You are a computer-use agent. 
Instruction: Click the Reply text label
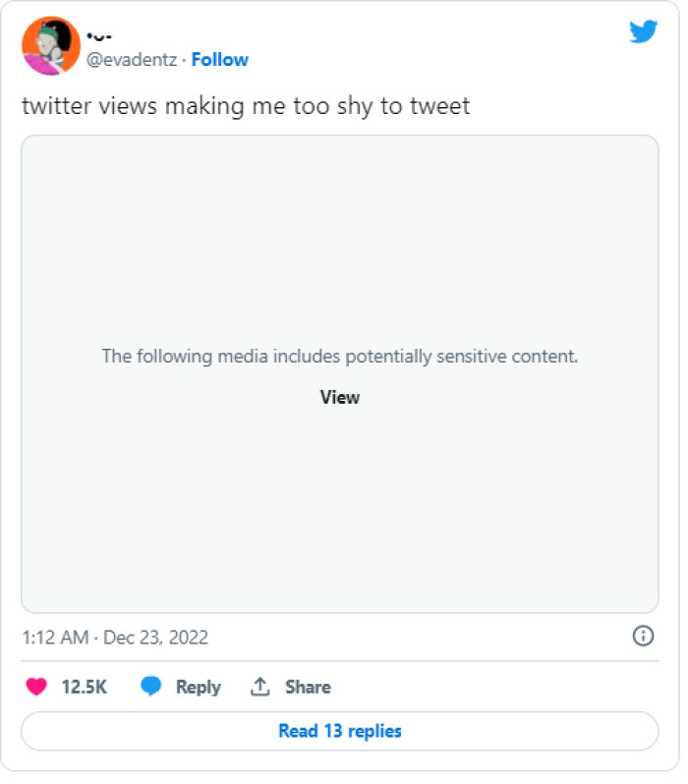(198, 687)
